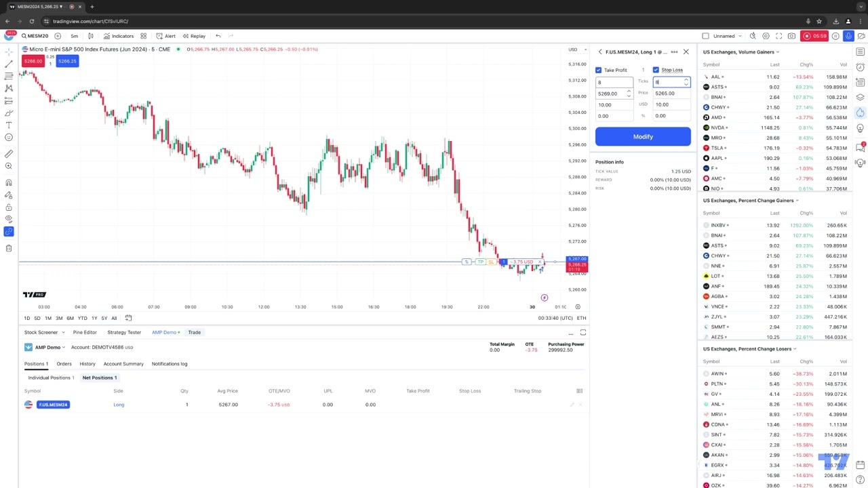Click the remove objects trash icon
The height and width of the screenshot is (488, 868).
[x=9, y=248]
